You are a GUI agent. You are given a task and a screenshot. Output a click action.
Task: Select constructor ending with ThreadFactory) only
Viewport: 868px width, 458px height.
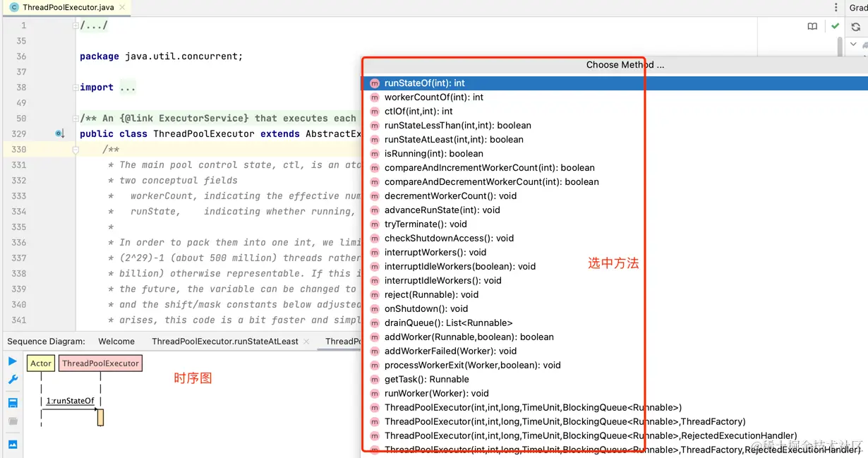click(615, 422)
